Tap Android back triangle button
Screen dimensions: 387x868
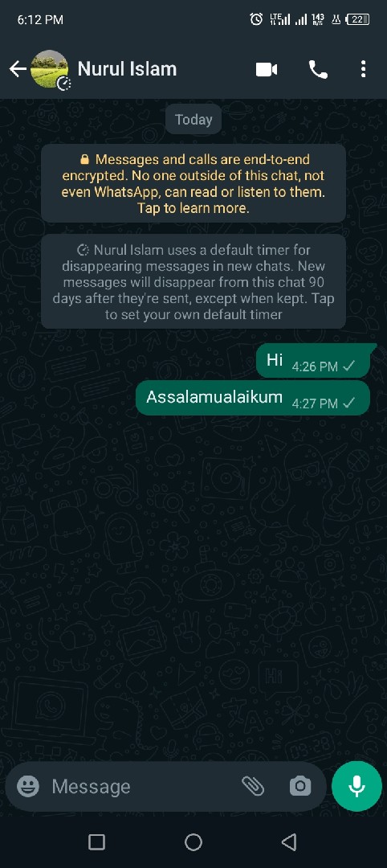[x=289, y=842]
